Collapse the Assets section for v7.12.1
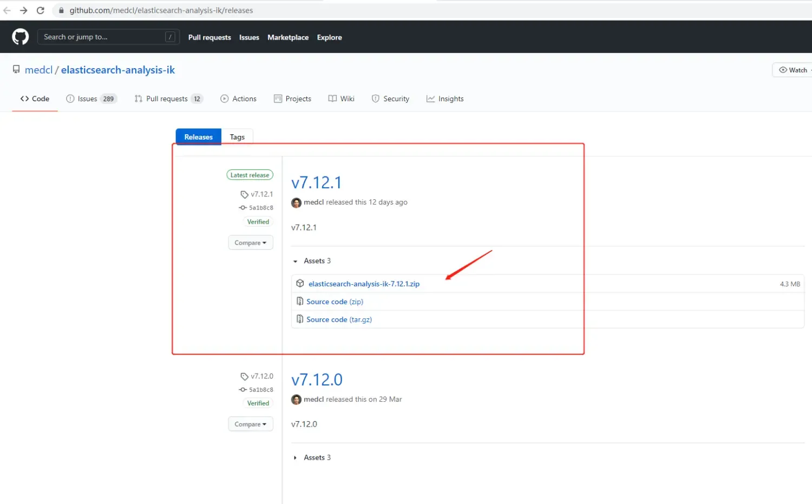 click(x=295, y=261)
